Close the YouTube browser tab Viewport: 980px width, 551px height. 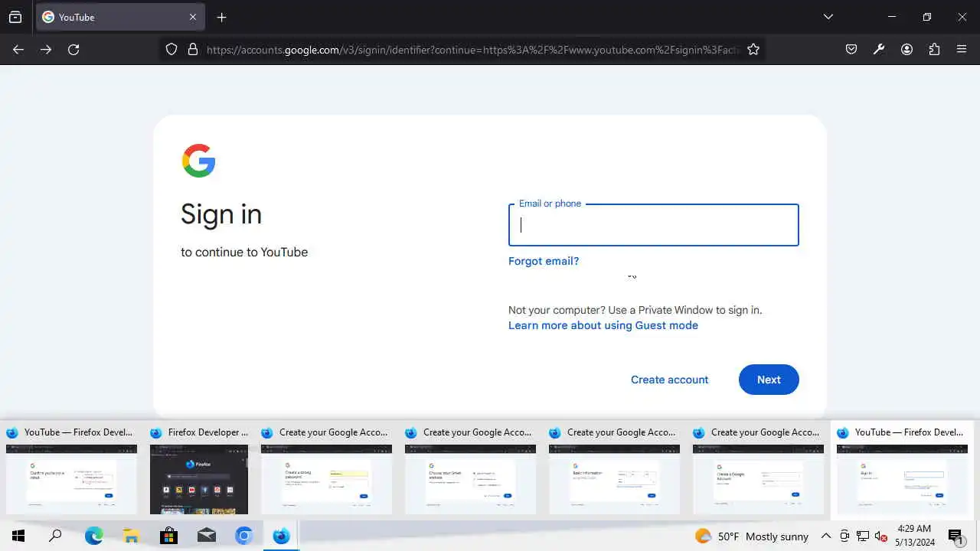[193, 17]
